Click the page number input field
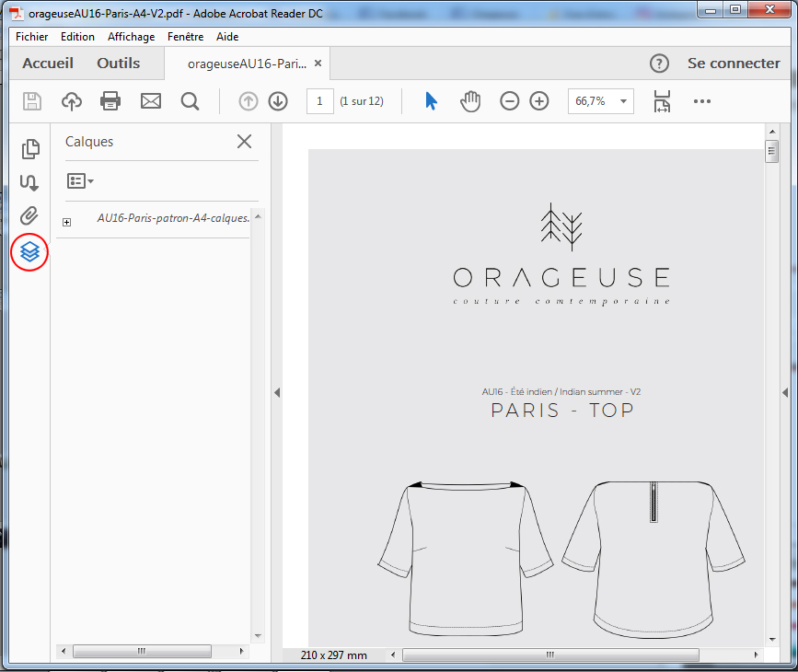The height and width of the screenshot is (672, 798). click(319, 101)
